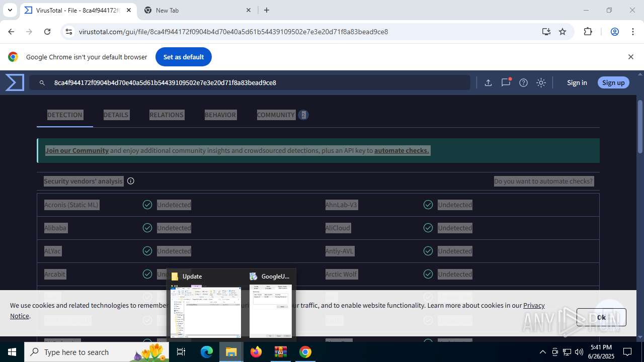
Task: Select the AliCloud vendor name
Action: [x=338, y=228]
